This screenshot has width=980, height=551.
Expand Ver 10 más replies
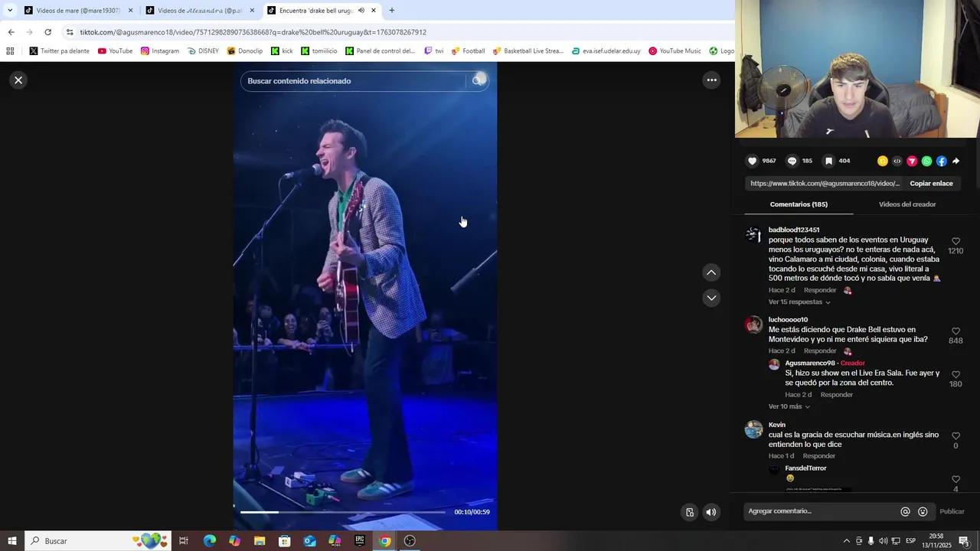point(789,406)
